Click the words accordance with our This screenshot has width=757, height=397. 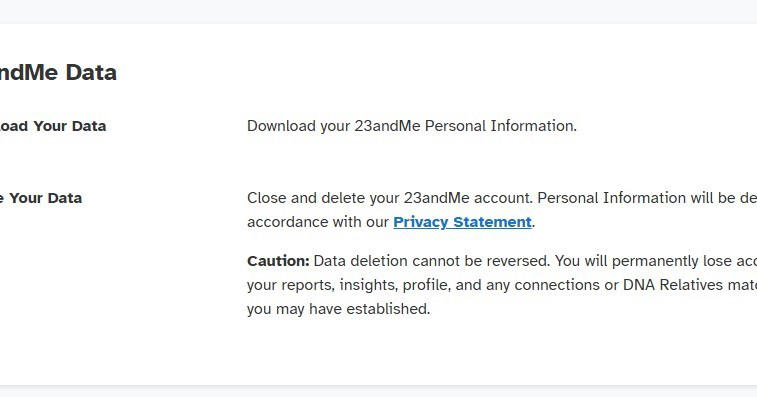(x=318, y=222)
